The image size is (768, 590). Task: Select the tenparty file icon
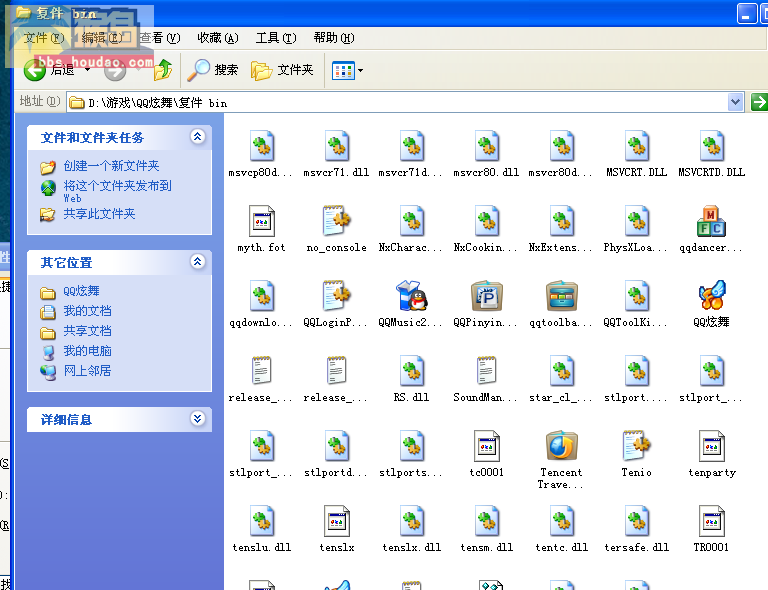(711, 446)
